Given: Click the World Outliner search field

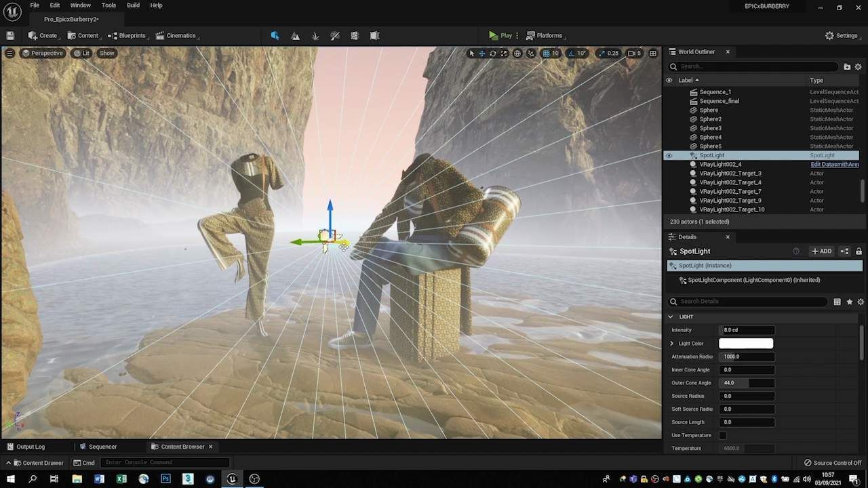Looking at the screenshot, I should pos(754,66).
